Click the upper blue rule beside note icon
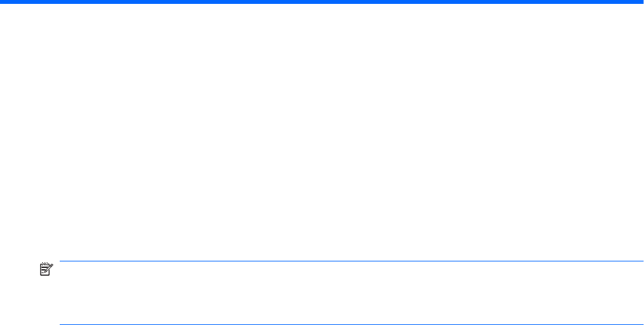Image resolution: width=644 pixels, height=325 pixels. (x=352, y=261)
